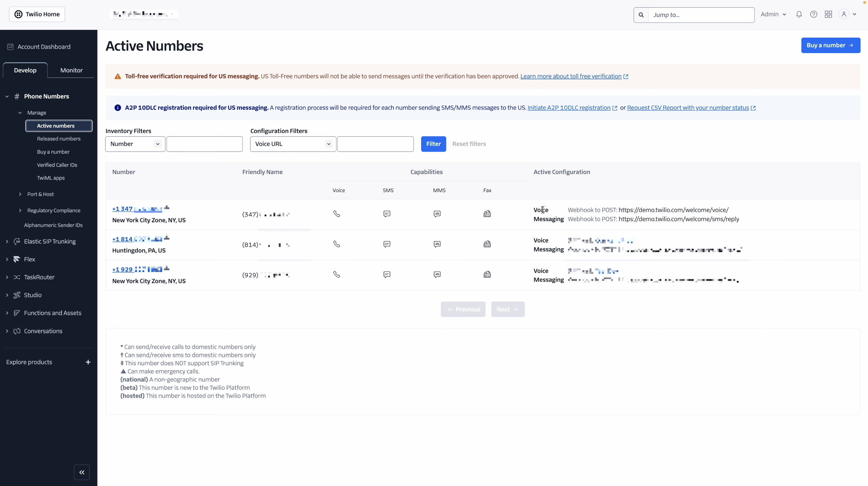The width and height of the screenshot is (868, 486).
Task: Click the orange toll-free warning triangle icon
Action: pyautogui.click(x=118, y=77)
